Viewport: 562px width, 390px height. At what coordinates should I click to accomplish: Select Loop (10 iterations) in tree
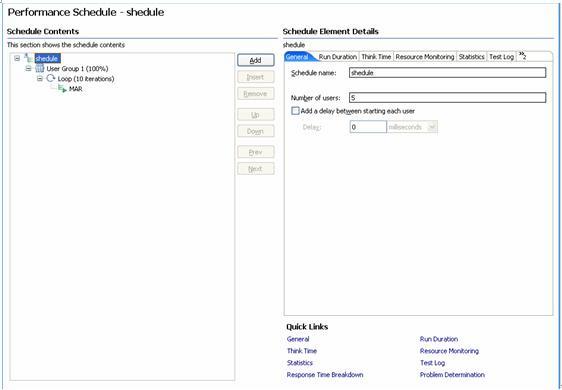tap(86, 79)
